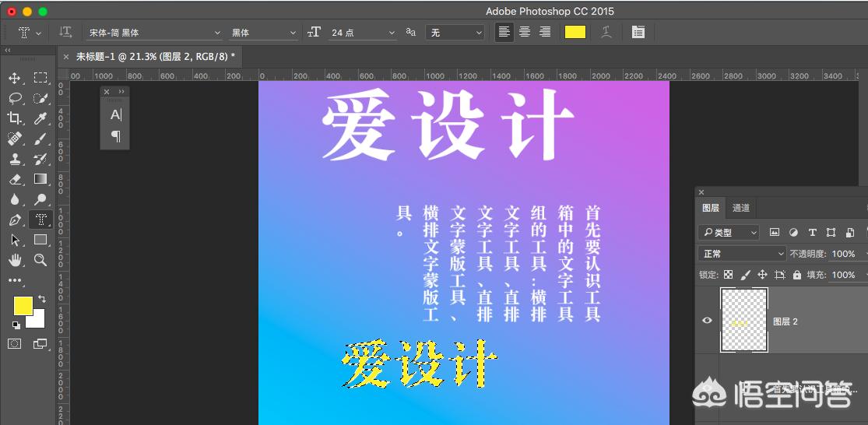
Task: Toggle text orientation in options bar
Action: point(65,33)
